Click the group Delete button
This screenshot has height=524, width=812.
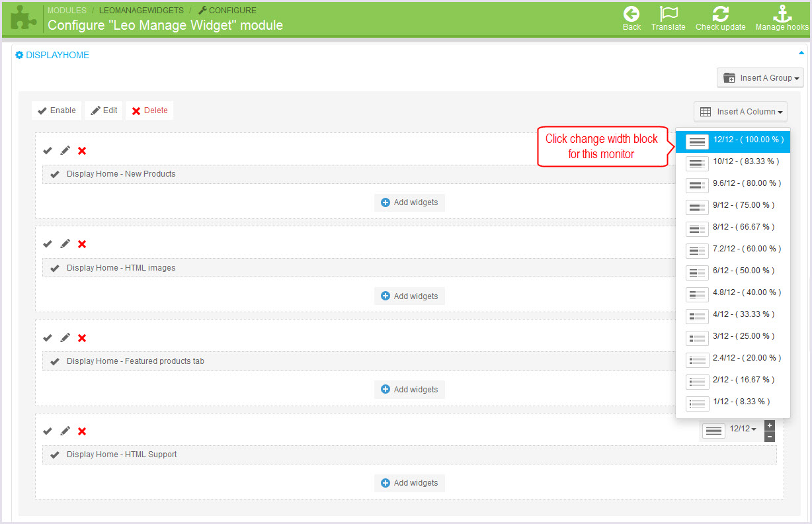coord(149,110)
